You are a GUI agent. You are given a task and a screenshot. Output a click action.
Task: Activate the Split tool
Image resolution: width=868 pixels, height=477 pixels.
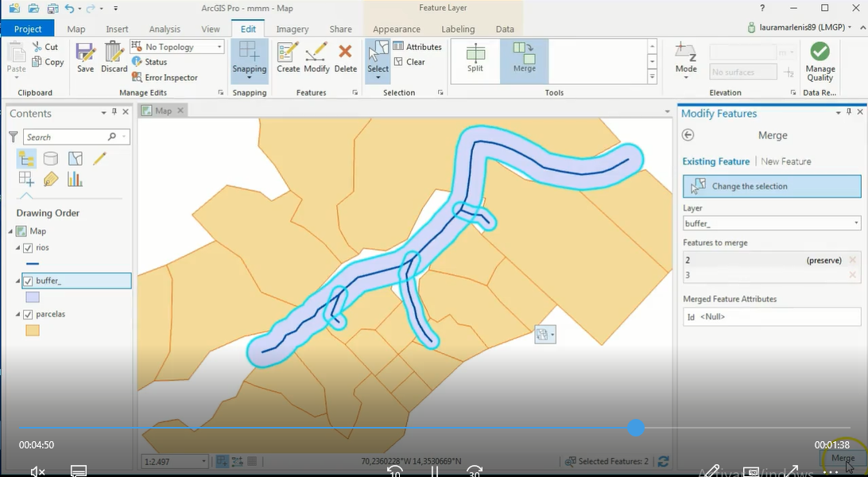click(x=475, y=60)
